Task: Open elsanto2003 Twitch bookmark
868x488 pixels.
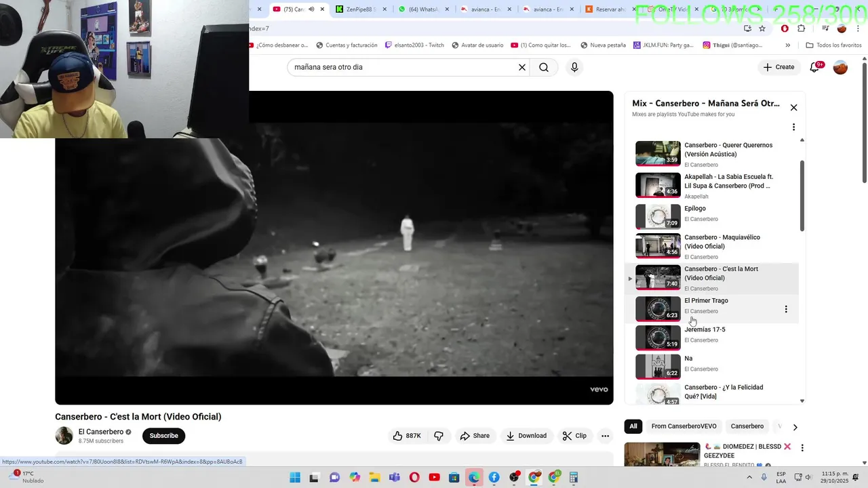Action: (414, 45)
